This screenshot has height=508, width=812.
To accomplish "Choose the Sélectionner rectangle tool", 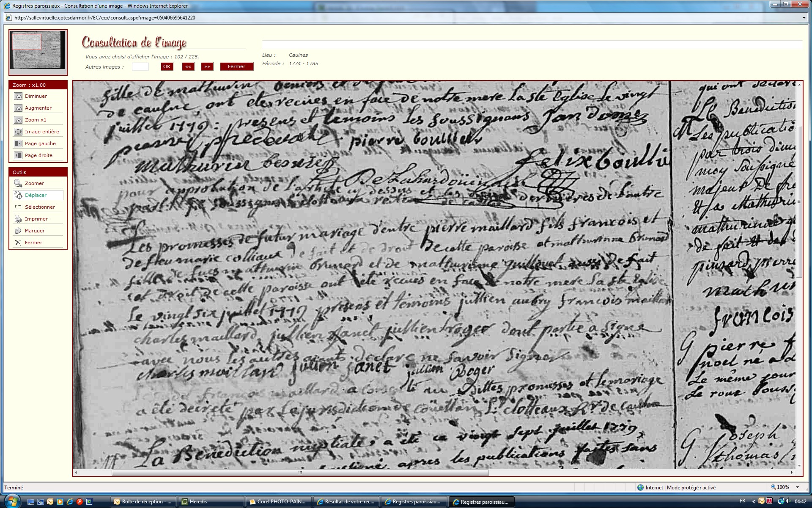I will [18, 207].
